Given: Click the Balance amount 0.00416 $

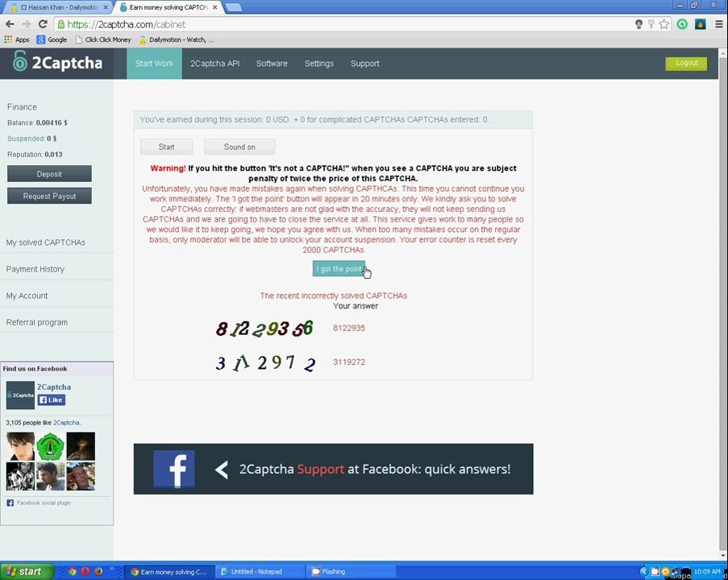Looking at the screenshot, I should (x=52, y=122).
